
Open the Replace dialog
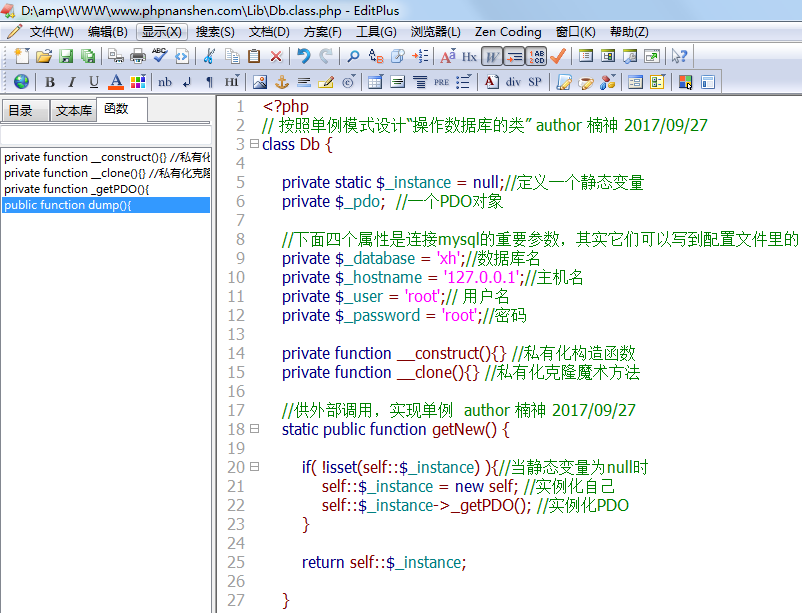coord(375,56)
